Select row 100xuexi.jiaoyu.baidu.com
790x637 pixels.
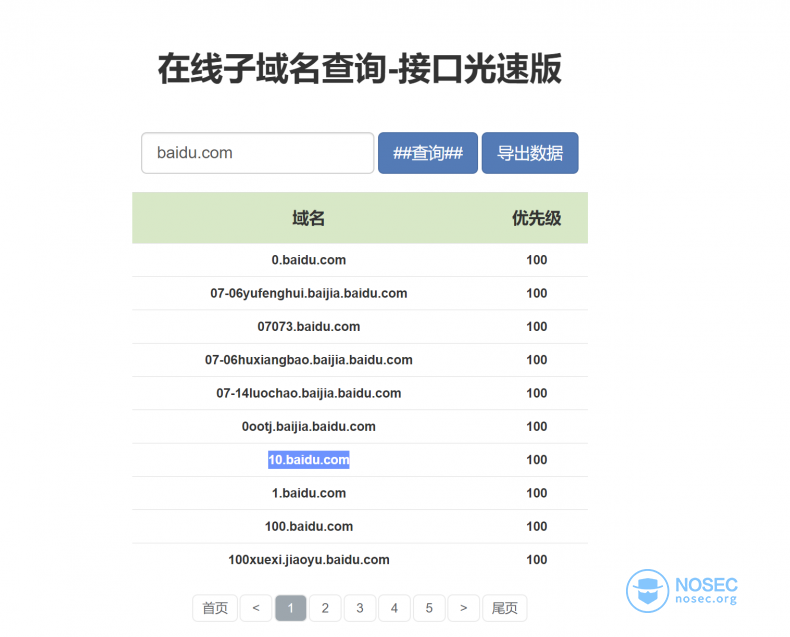click(x=360, y=559)
